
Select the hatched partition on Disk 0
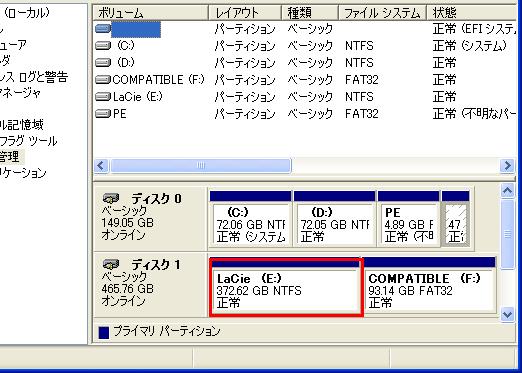pos(455,219)
